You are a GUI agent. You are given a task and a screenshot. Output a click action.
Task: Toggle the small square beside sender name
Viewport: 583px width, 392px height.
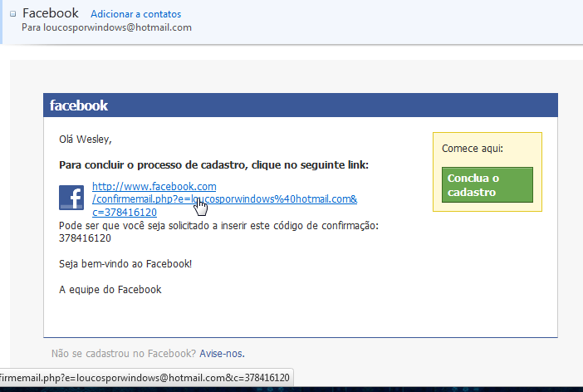[x=12, y=14]
